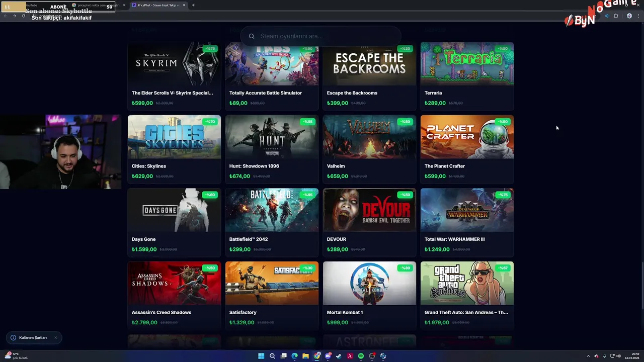
Task: Open the browser three-dot menu
Action: pos(638,16)
